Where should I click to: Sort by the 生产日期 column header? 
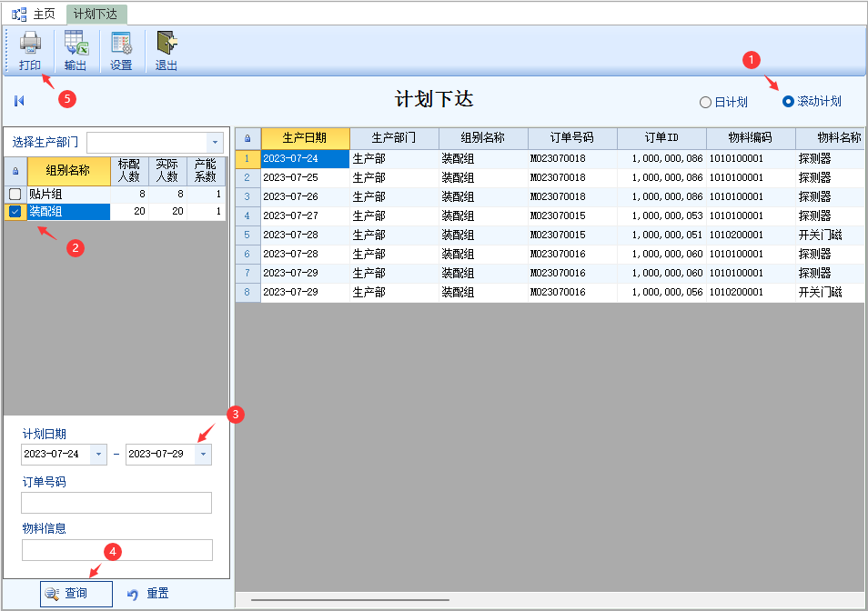305,138
